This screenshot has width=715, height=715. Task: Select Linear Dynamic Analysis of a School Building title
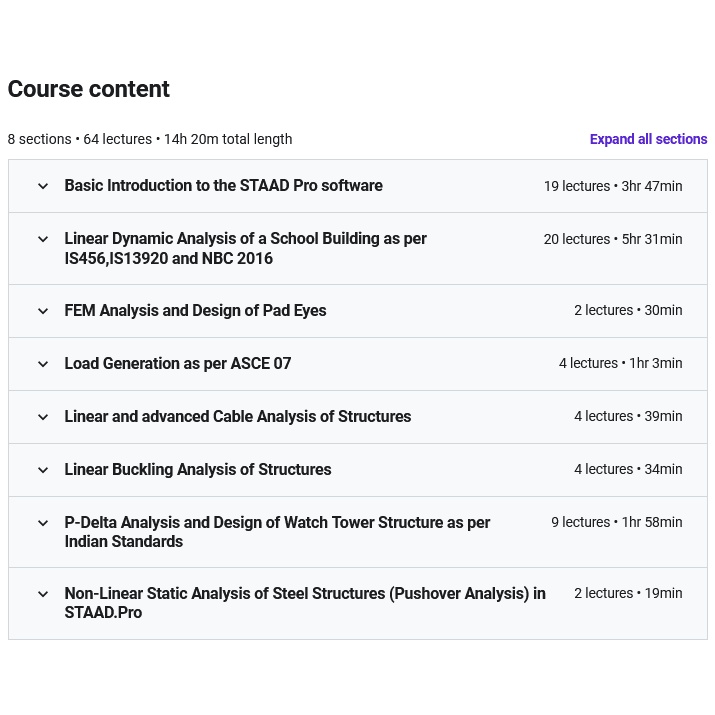click(245, 248)
